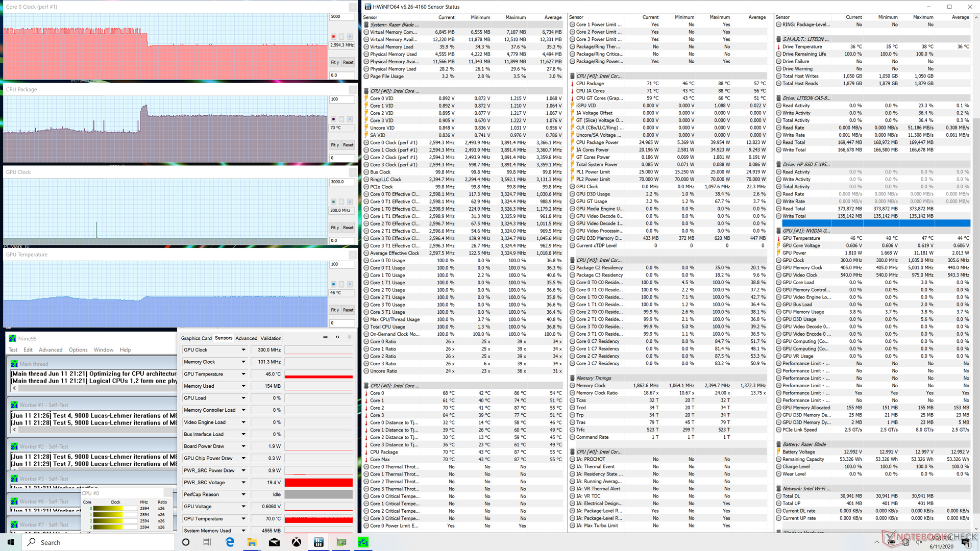
Task: Open the Xbox app in the taskbar
Action: pos(297,542)
